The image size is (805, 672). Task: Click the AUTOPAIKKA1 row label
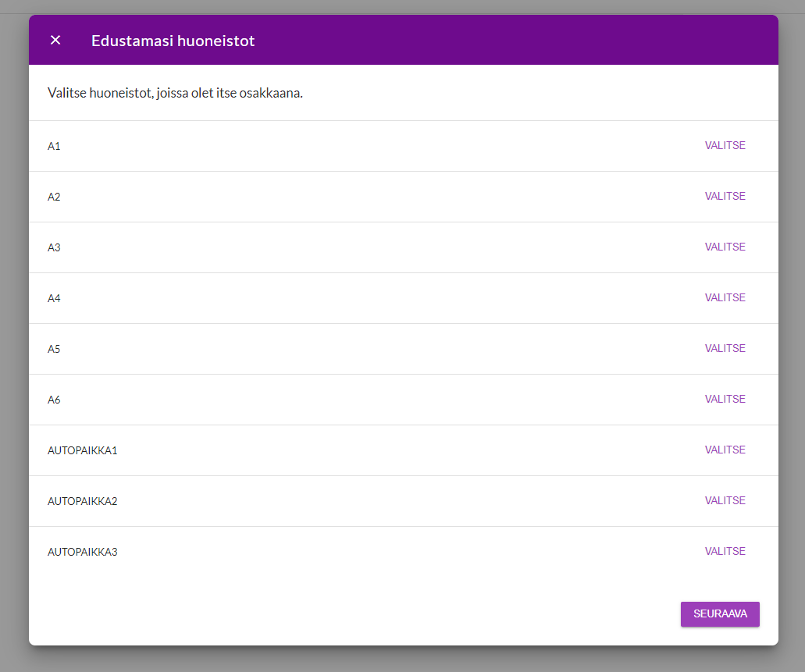tap(82, 451)
